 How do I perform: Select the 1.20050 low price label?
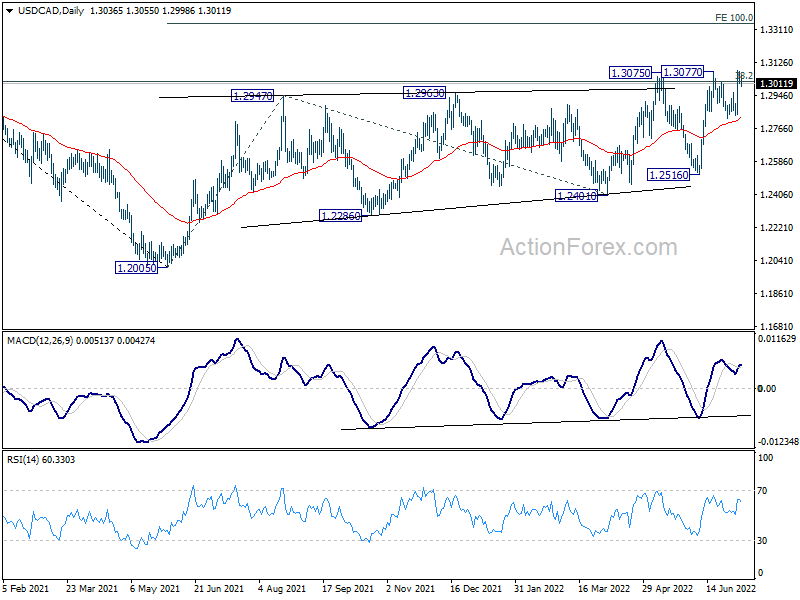[135, 268]
